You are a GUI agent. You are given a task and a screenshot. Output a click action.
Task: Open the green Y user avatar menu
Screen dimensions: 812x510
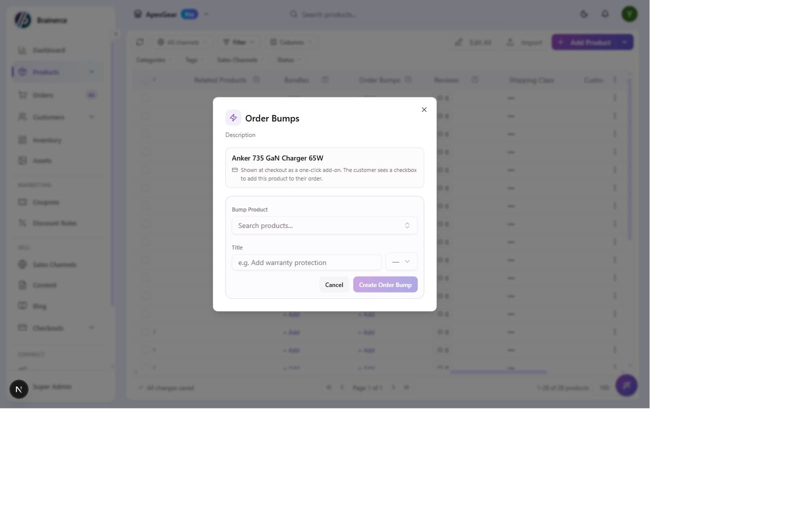pos(630,14)
